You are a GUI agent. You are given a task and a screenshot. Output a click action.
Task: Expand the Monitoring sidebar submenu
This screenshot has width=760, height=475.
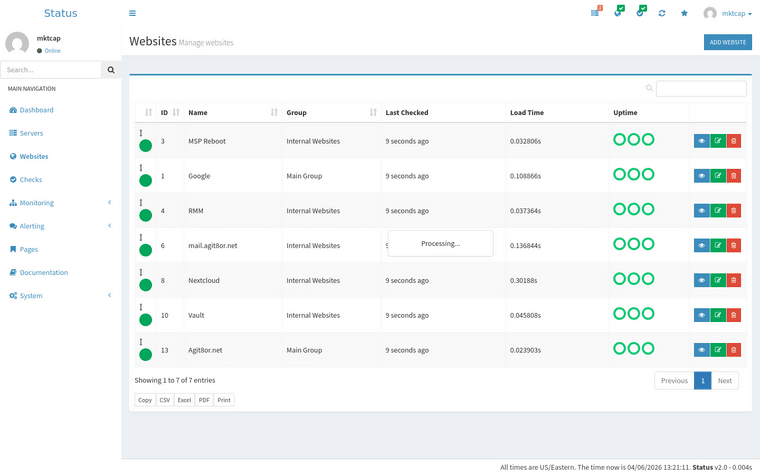(61, 203)
